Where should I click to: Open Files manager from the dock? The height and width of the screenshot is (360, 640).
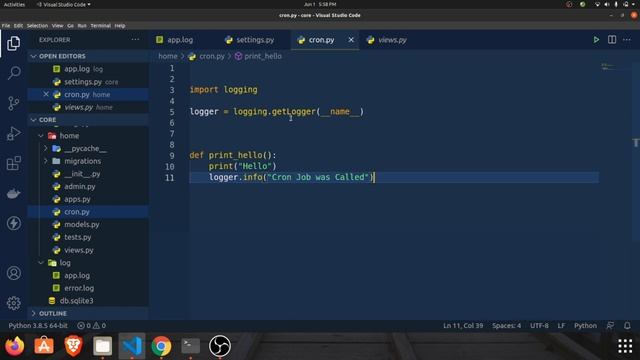tap(102, 346)
